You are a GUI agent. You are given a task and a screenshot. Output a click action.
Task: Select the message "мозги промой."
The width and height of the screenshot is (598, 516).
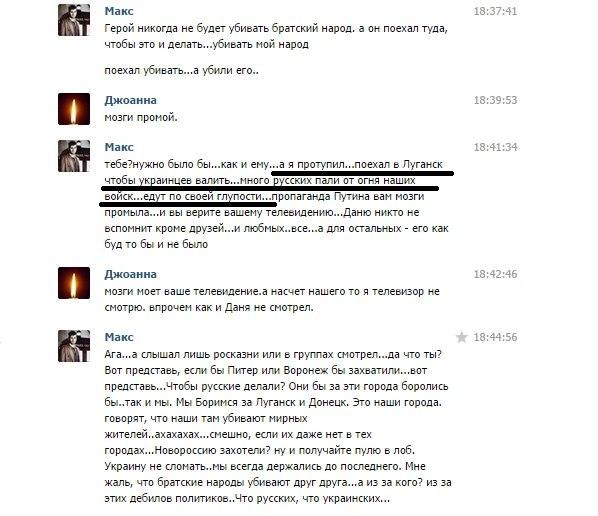[x=141, y=117]
